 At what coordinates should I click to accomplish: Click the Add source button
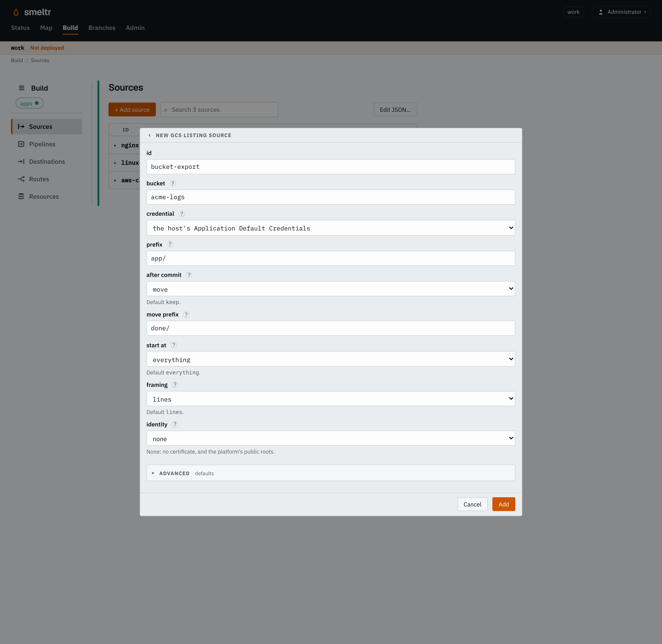[132, 109]
